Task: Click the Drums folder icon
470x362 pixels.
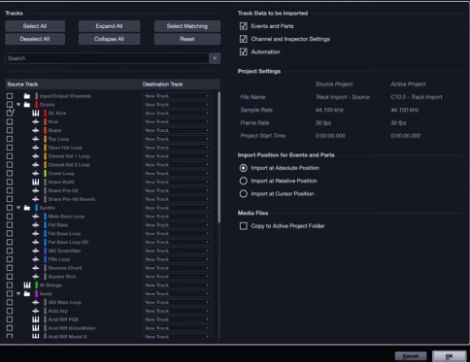Action: coord(27,105)
